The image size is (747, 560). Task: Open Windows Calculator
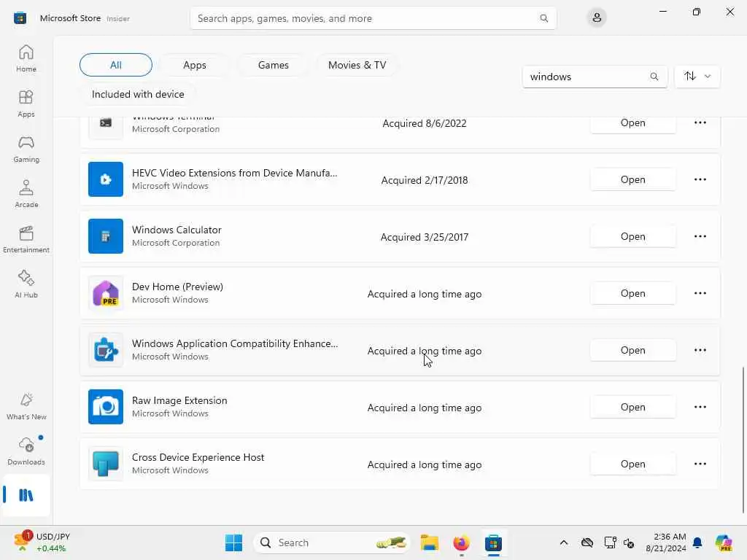[x=632, y=236]
